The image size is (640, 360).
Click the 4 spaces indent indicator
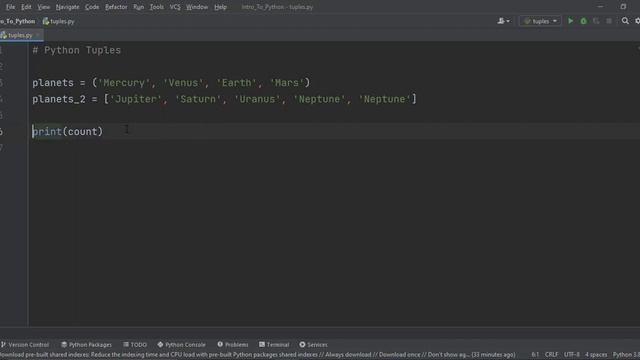click(596, 355)
